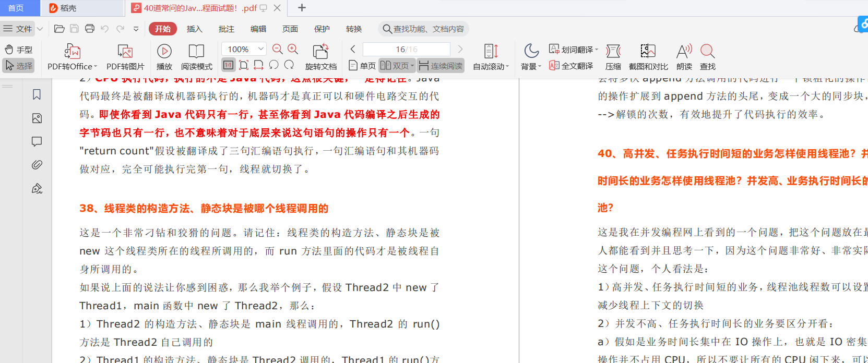
Task: Click the 压缩 compress tool
Action: [613, 57]
